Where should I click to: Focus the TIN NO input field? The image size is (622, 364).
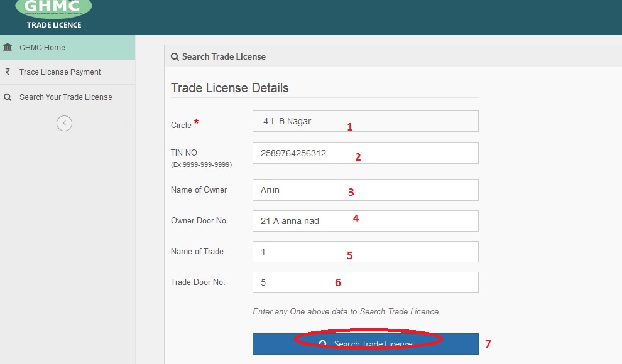click(x=365, y=153)
